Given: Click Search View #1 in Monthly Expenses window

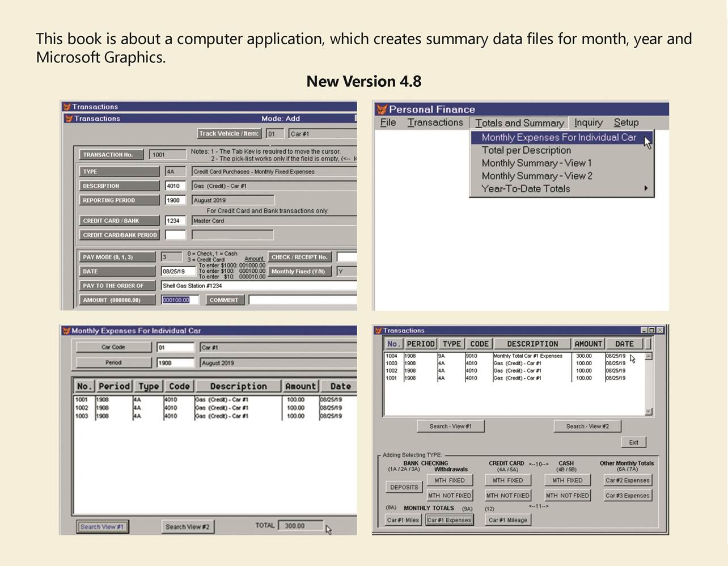Looking at the screenshot, I should coord(102,527).
